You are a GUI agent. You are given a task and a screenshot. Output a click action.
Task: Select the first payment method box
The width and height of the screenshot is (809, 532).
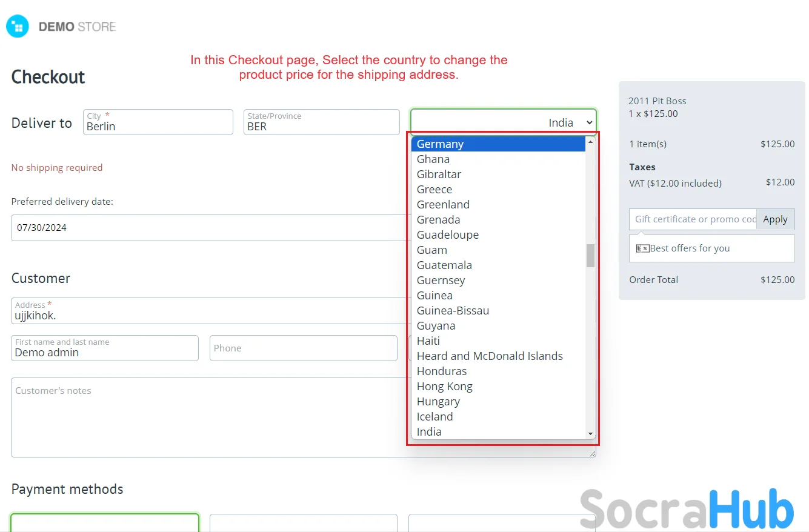pos(105,523)
